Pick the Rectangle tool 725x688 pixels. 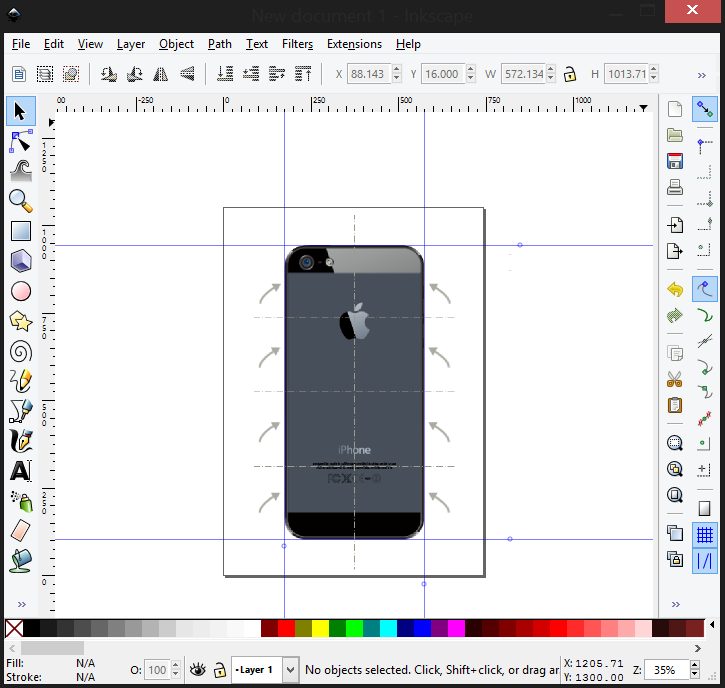click(20, 231)
